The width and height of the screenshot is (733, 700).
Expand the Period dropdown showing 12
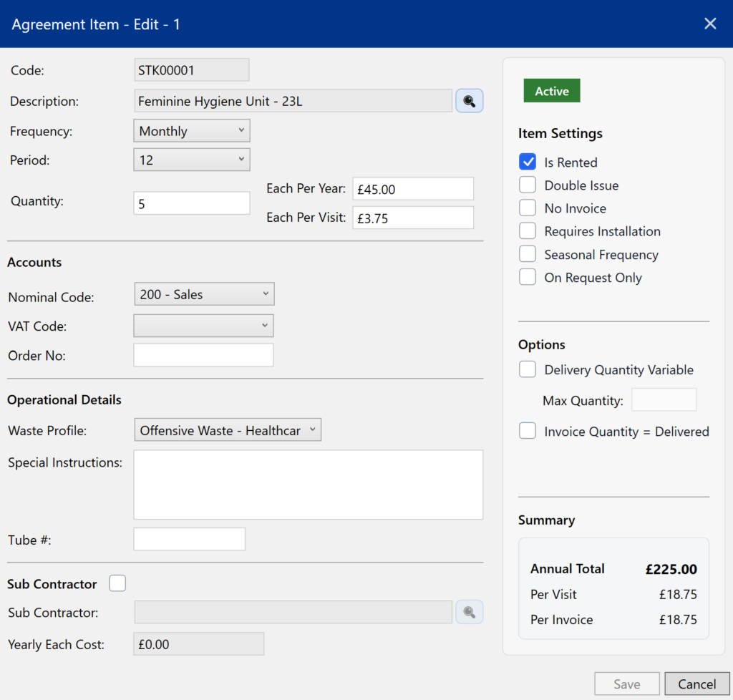(x=192, y=160)
